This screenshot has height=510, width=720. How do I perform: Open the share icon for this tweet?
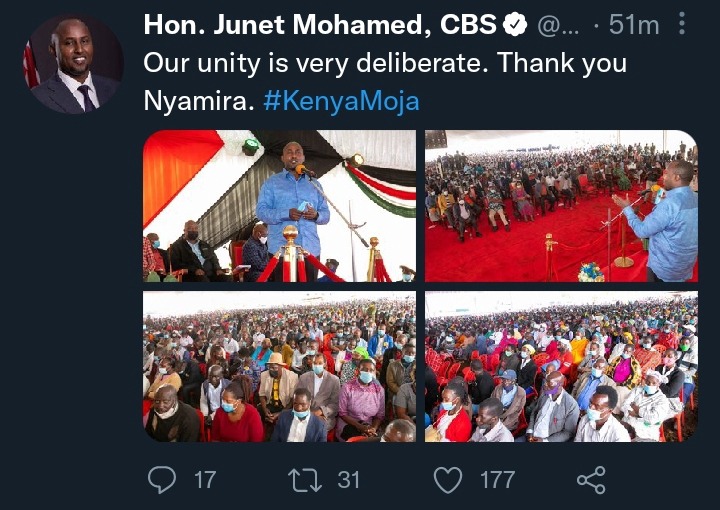(x=591, y=480)
